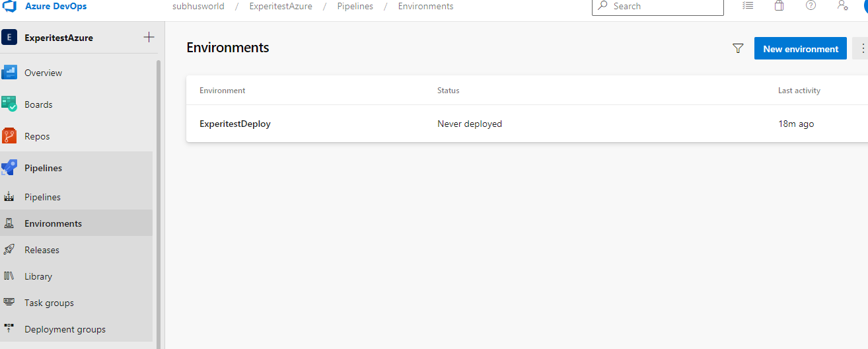Click the Environment column header

(223, 91)
